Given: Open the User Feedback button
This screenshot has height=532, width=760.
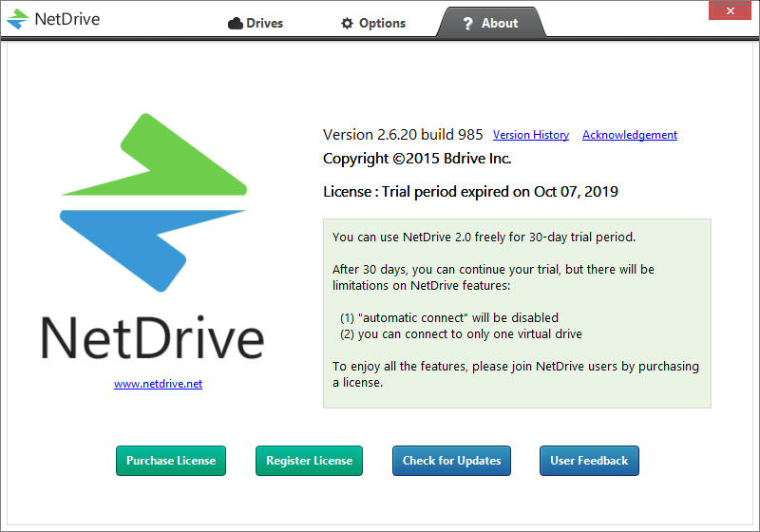Looking at the screenshot, I should coord(589,461).
